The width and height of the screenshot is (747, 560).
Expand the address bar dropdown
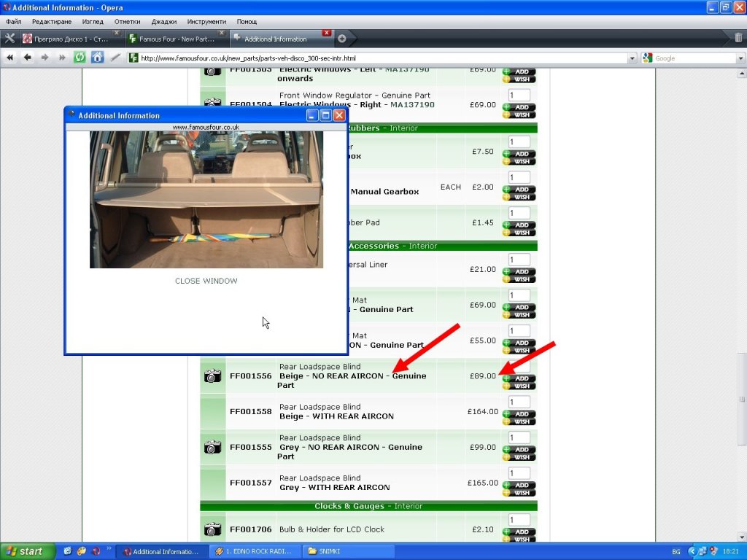tap(632, 58)
